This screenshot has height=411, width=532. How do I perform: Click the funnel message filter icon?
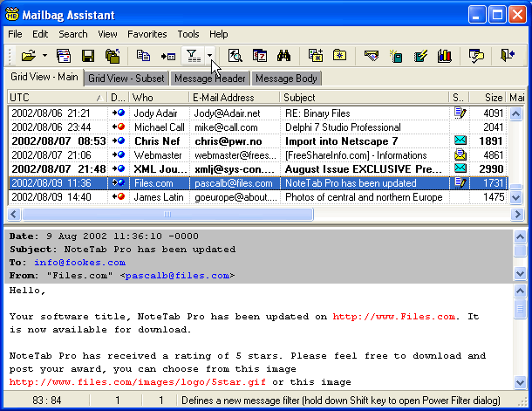point(194,56)
